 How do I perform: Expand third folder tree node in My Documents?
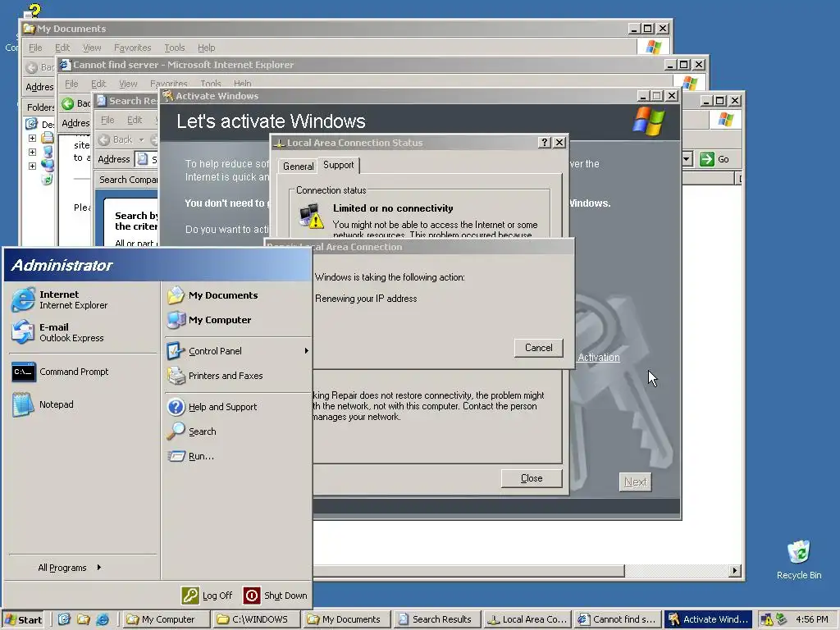point(32,166)
